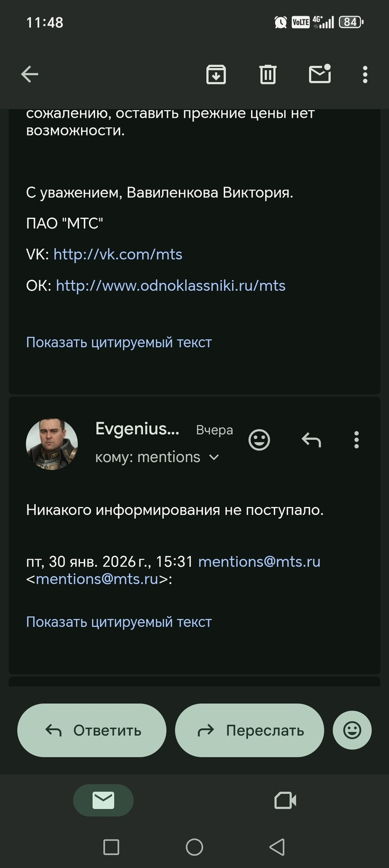Open emoji reactions beside Переслать button
Image resolution: width=389 pixels, height=868 pixels.
(x=352, y=730)
